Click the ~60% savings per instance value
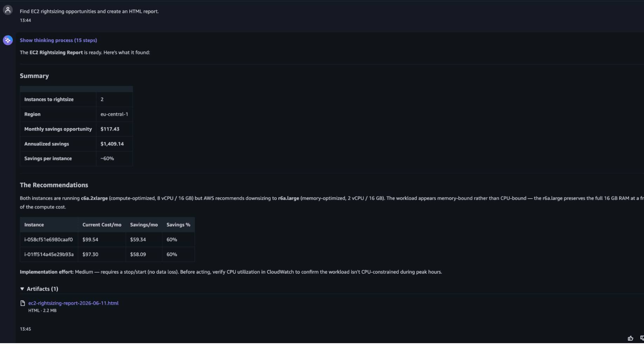Image resolution: width=644 pixels, height=353 pixels. [x=107, y=159]
